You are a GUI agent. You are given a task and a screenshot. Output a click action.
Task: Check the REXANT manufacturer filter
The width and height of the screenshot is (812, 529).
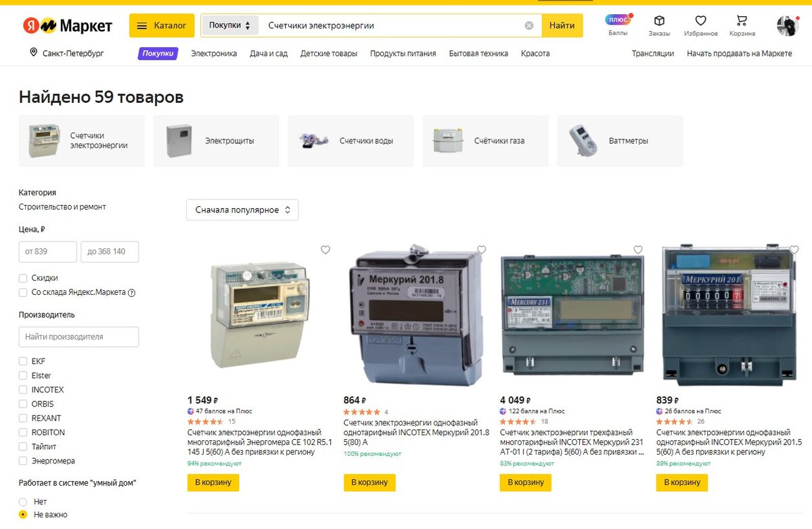click(23, 418)
